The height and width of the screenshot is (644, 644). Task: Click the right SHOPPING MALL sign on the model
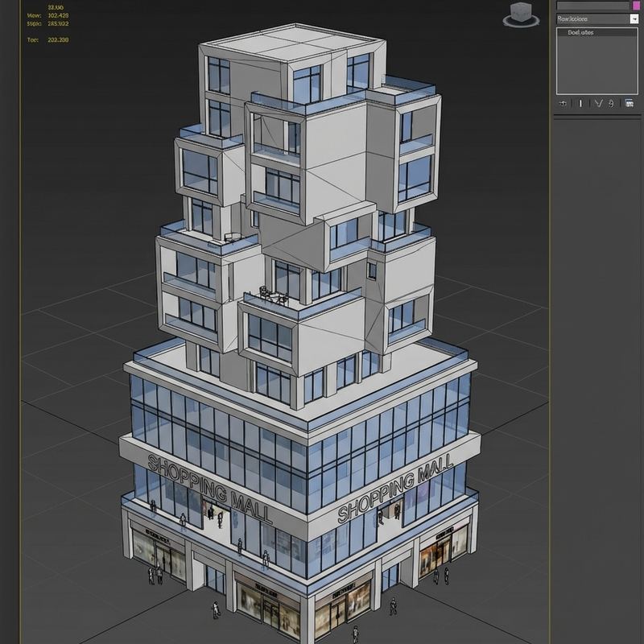tap(395, 488)
